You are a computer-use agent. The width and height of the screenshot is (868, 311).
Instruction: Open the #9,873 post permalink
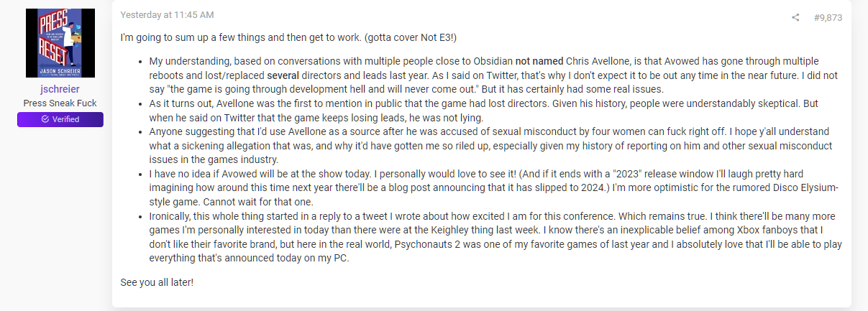tap(828, 18)
